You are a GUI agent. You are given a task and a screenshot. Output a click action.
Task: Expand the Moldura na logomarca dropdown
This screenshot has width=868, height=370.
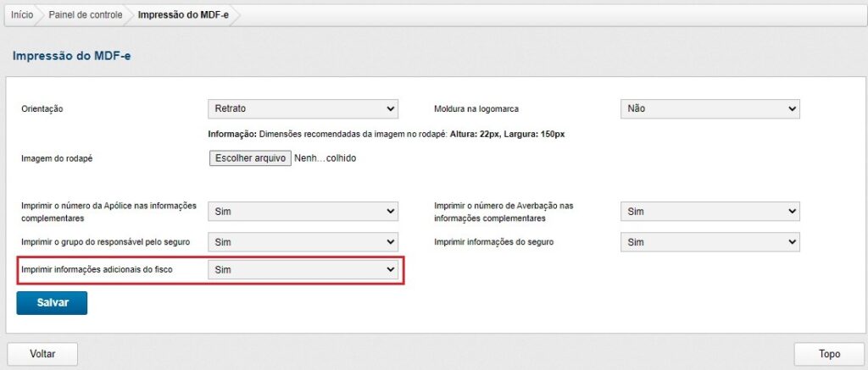(710, 109)
